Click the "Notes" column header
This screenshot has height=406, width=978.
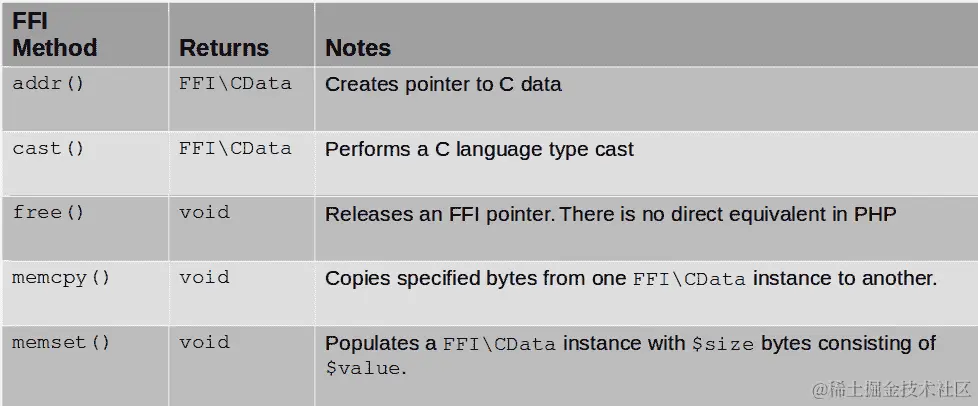[358, 48]
